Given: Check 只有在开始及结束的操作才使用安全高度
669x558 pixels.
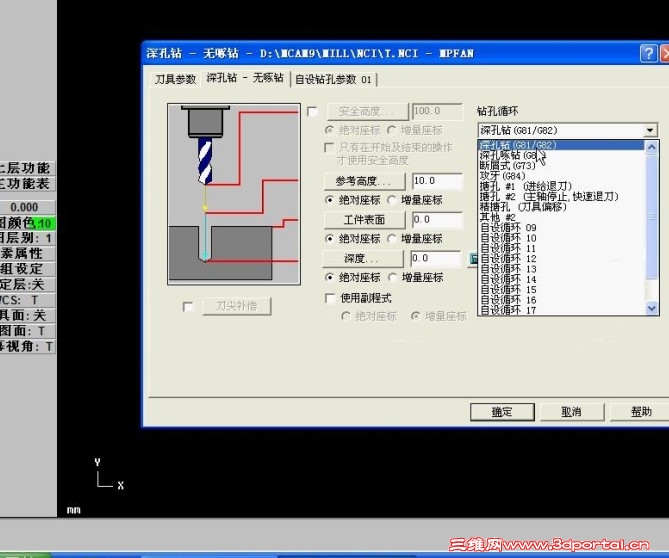Looking at the screenshot, I should pyautogui.click(x=329, y=148).
